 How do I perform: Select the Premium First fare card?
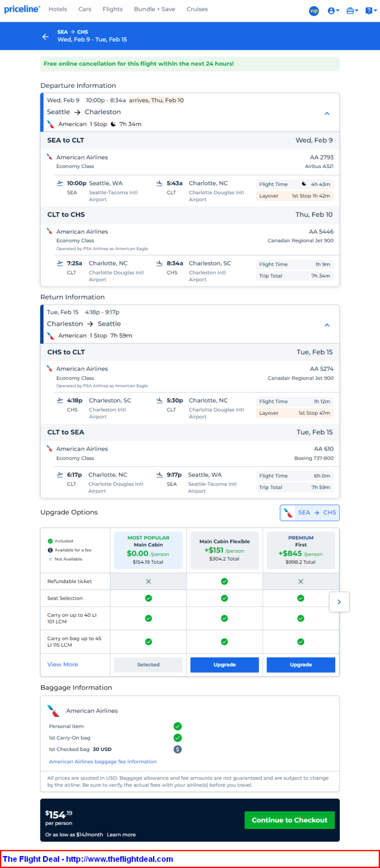301,550
